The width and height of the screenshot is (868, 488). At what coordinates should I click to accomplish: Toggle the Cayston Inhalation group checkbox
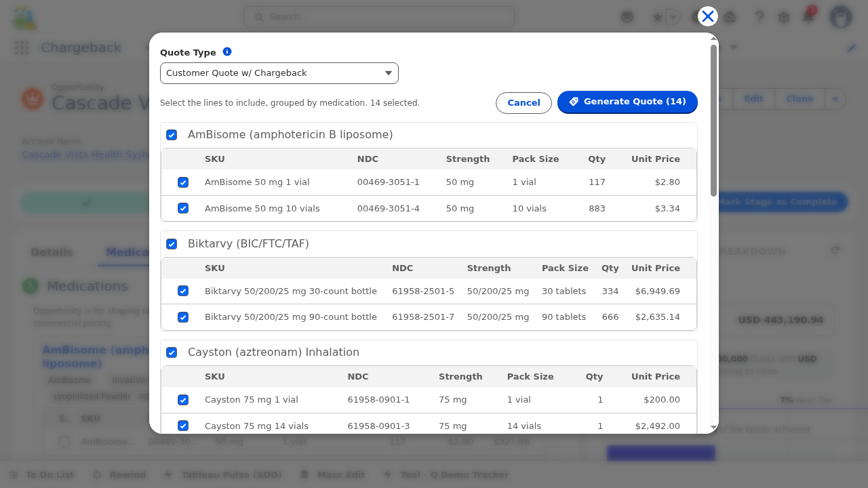tap(172, 352)
